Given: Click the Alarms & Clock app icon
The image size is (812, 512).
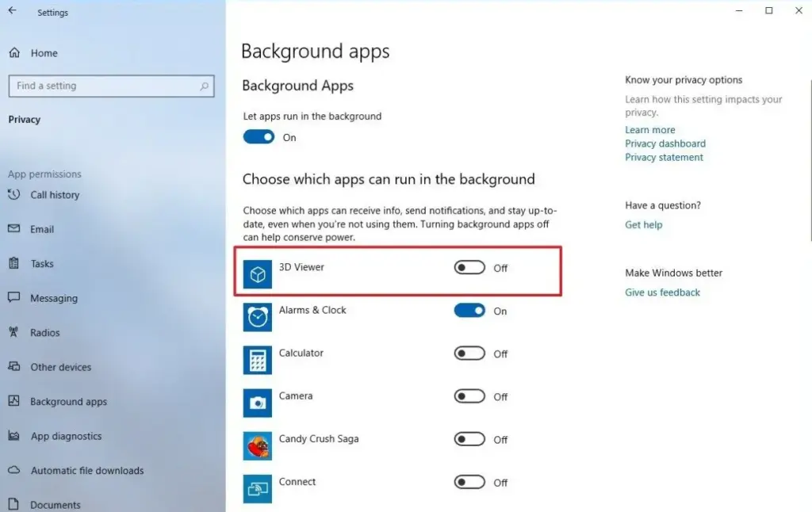Looking at the screenshot, I should tap(258, 317).
